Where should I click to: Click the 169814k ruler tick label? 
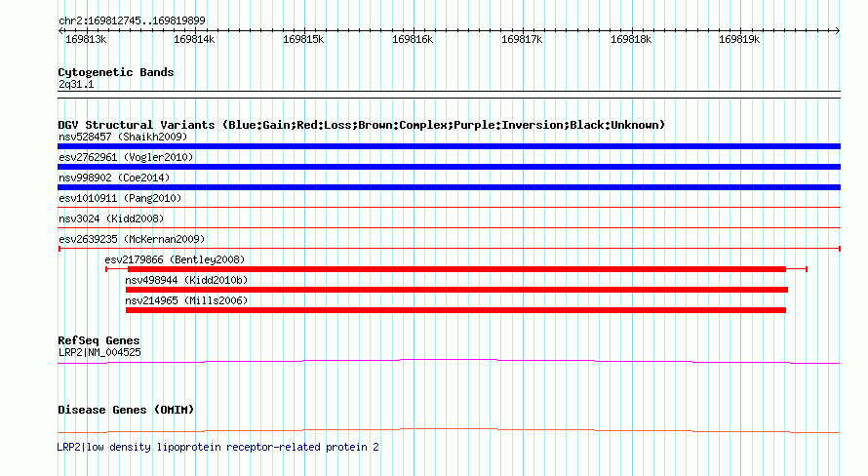pos(194,40)
